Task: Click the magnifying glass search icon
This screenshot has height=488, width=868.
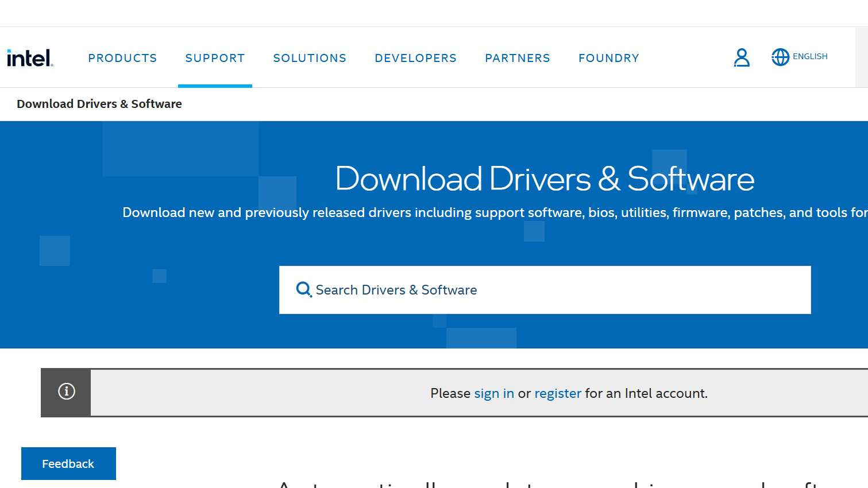Action: click(304, 289)
